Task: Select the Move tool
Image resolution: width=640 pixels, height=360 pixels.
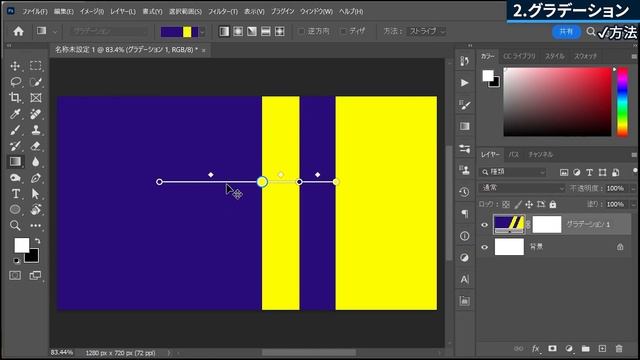Action: pos(15,66)
